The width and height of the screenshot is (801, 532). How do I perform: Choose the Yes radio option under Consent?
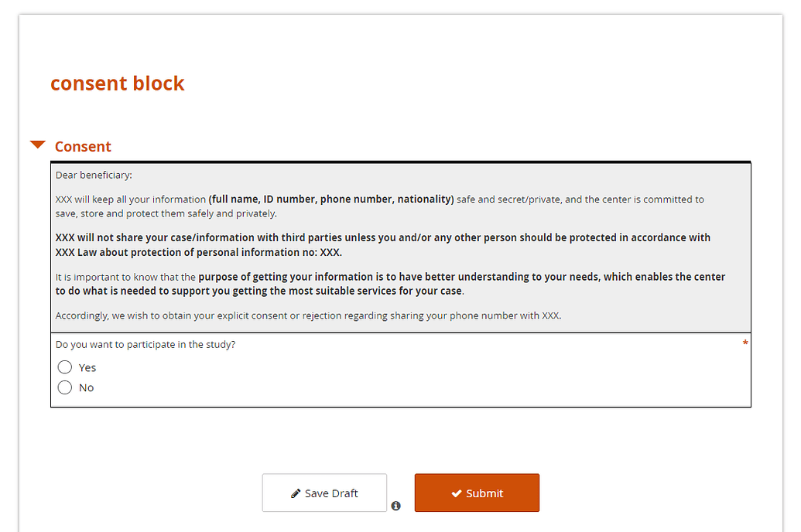pyautogui.click(x=65, y=367)
